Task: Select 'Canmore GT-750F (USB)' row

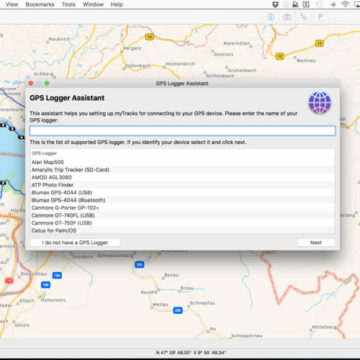Action: click(182, 223)
